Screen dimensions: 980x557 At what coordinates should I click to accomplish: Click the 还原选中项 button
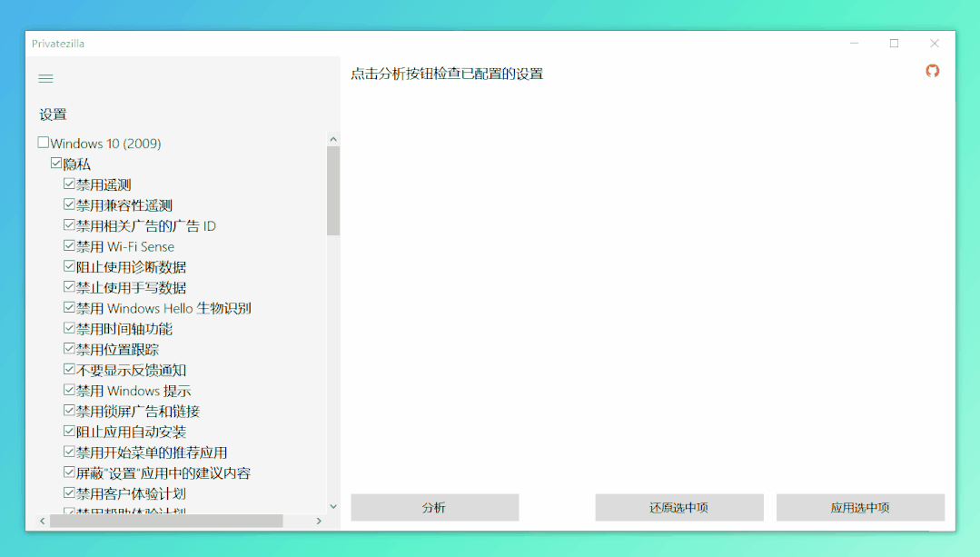point(678,508)
